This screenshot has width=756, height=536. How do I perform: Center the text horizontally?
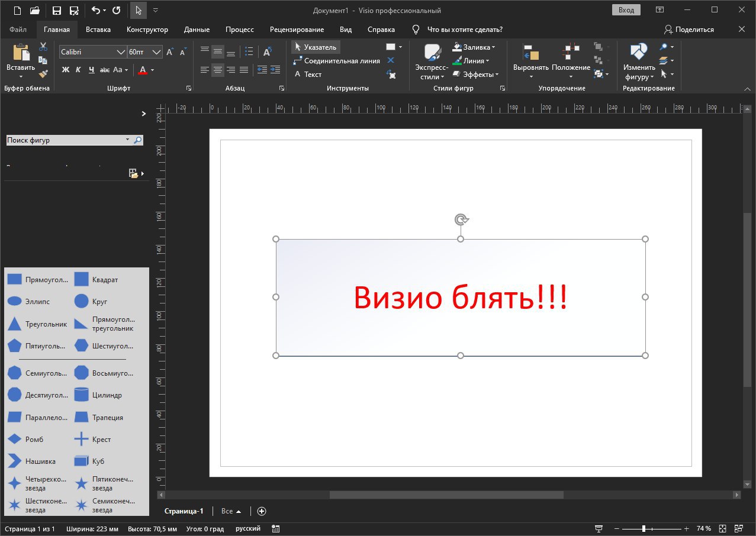pos(218,70)
